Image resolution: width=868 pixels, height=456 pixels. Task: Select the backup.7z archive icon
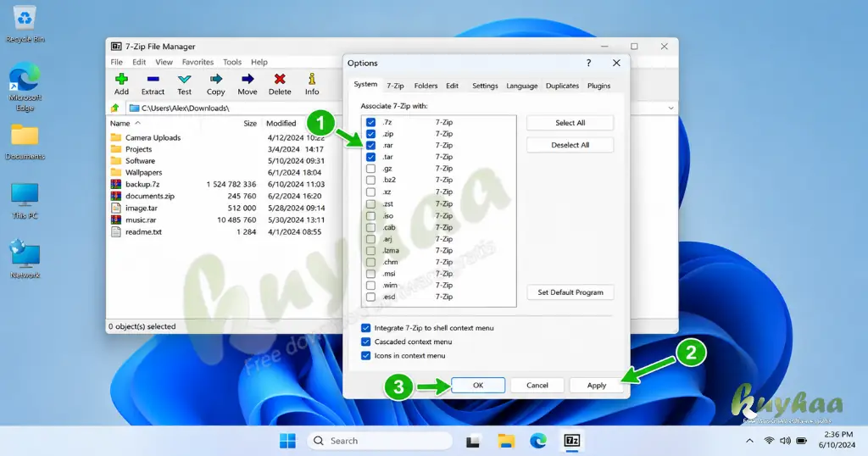point(115,184)
